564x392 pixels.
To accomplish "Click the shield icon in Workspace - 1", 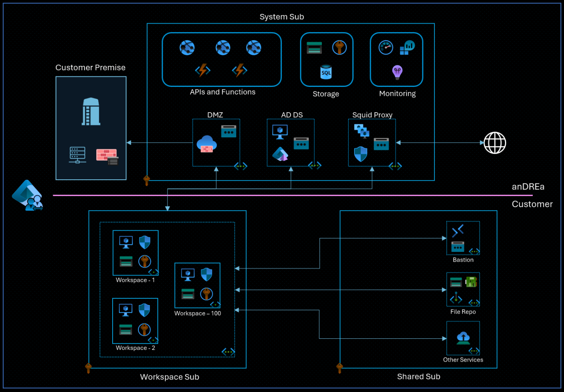I will click(x=145, y=242).
